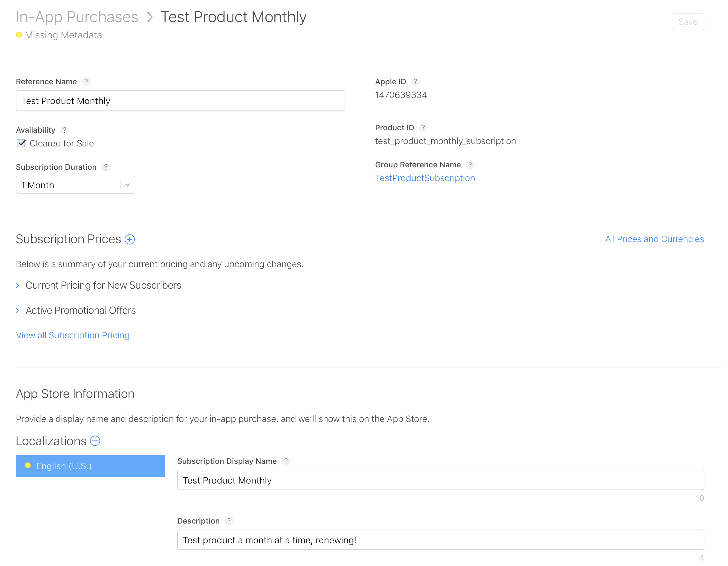Click the Description help icon
This screenshot has height=566, width=728.
pos(229,521)
